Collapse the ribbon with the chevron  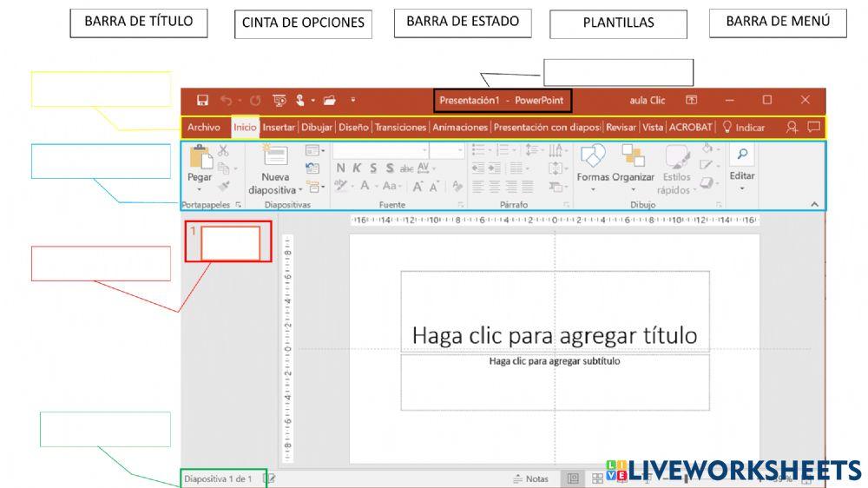[814, 204]
